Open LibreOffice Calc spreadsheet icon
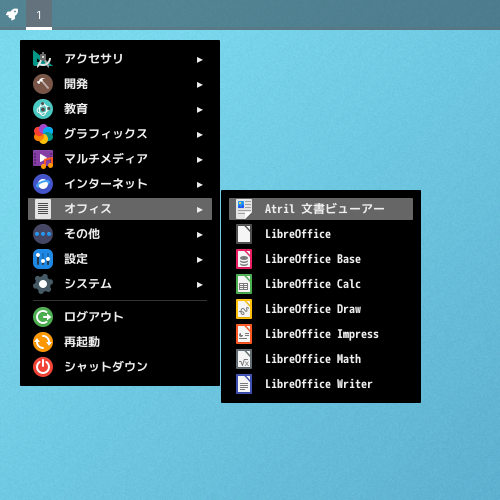500x500 pixels. click(244, 284)
